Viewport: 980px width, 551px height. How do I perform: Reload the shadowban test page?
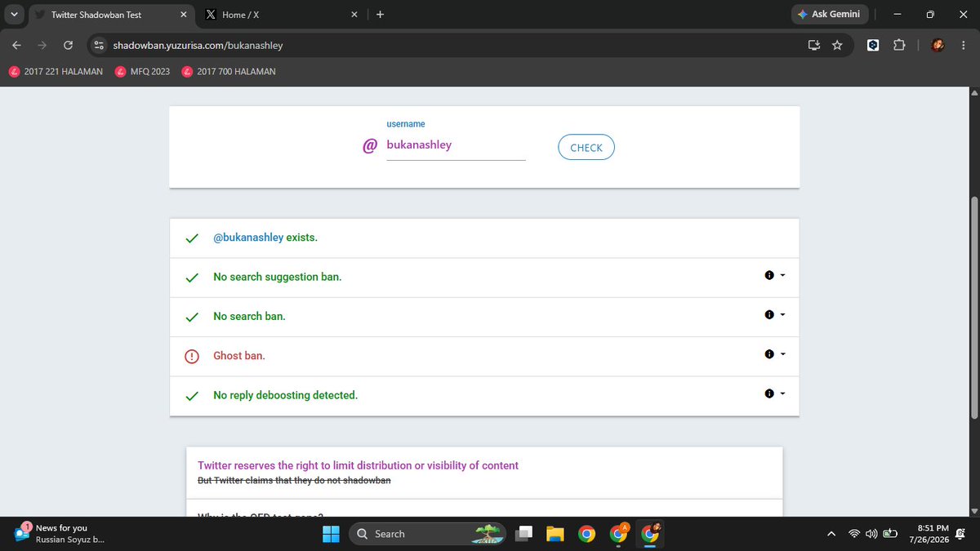tap(69, 46)
